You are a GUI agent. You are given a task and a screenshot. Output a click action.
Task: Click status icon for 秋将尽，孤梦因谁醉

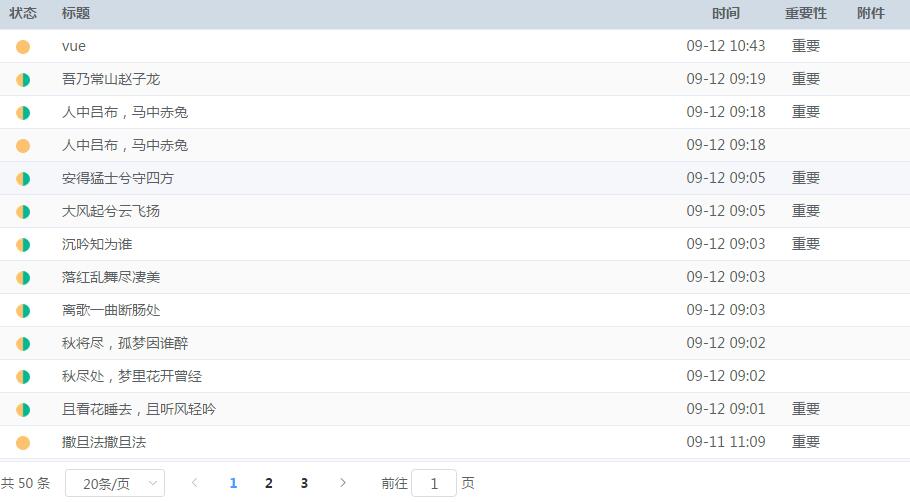coord(23,344)
